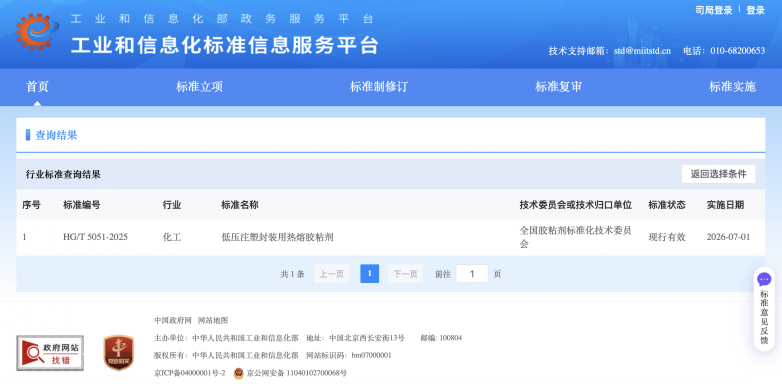Click the phone number 010-68200653
Image resolution: width=782 pixels, height=384 pixels.
[738, 51]
